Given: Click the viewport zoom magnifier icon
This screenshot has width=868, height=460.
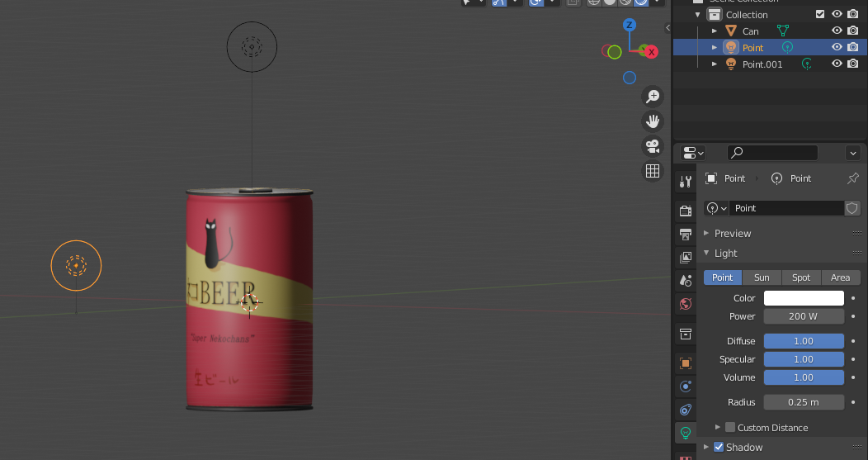Looking at the screenshot, I should click(653, 97).
